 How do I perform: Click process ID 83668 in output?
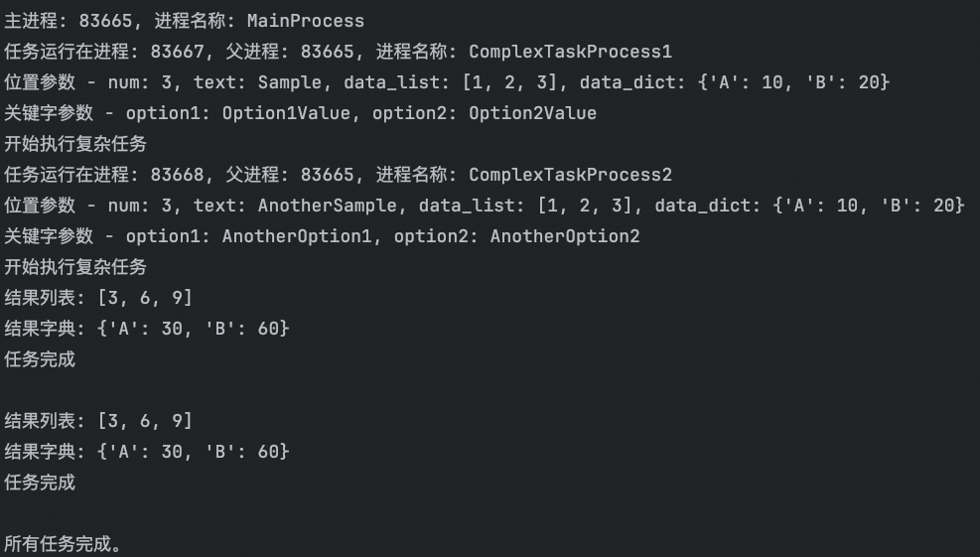pyautogui.click(x=177, y=175)
